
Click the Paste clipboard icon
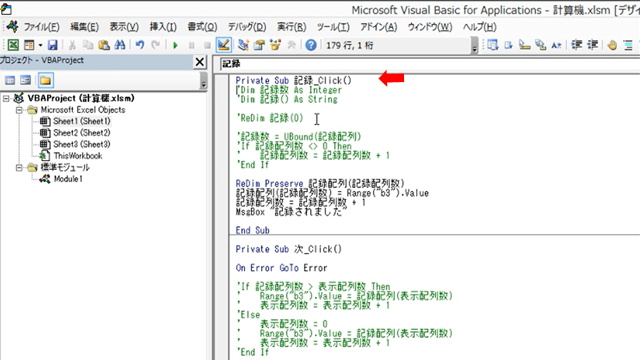(104, 45)
